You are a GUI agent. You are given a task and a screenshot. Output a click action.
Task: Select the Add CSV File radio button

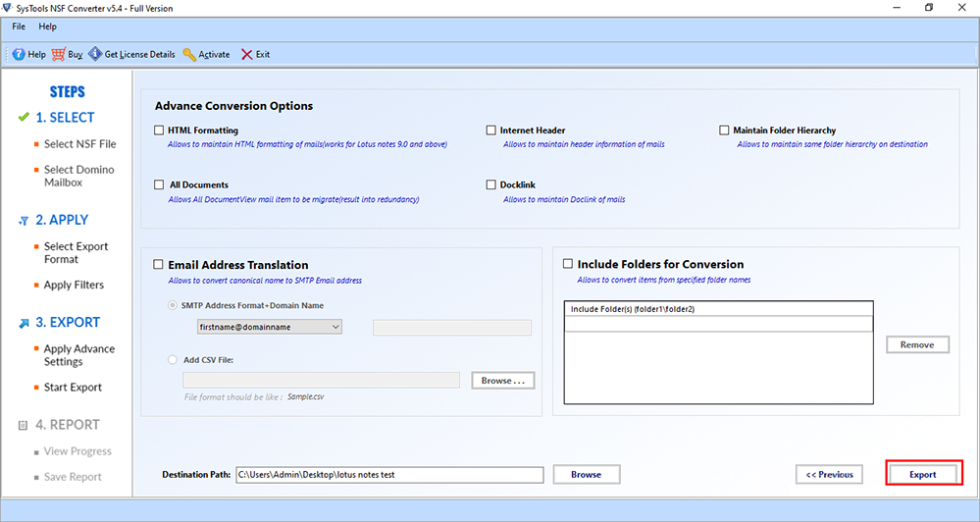pos(174,360)
